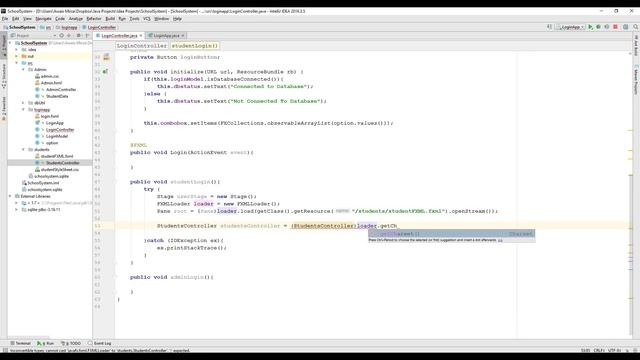Run the LoginApp with green play button
The height and width of the screenshot is (360, 640).
pyautogui.click(x=590, y=27)
